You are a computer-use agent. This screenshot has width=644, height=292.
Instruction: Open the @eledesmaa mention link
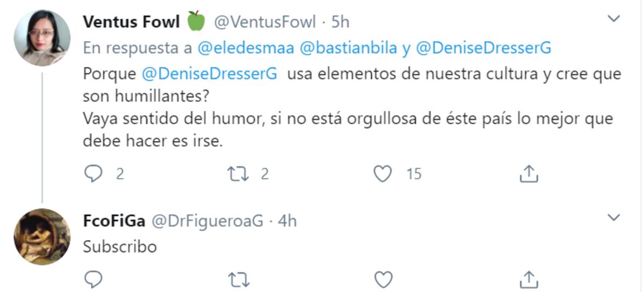(x=246, y=48)
